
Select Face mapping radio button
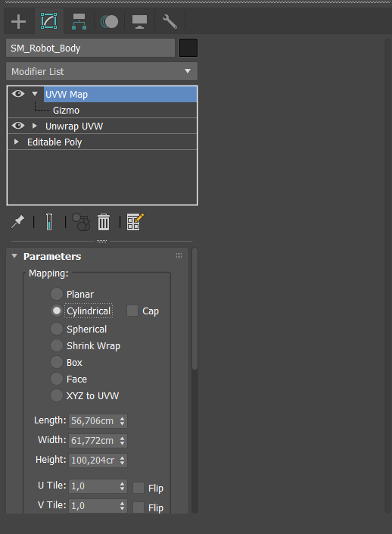57,379
